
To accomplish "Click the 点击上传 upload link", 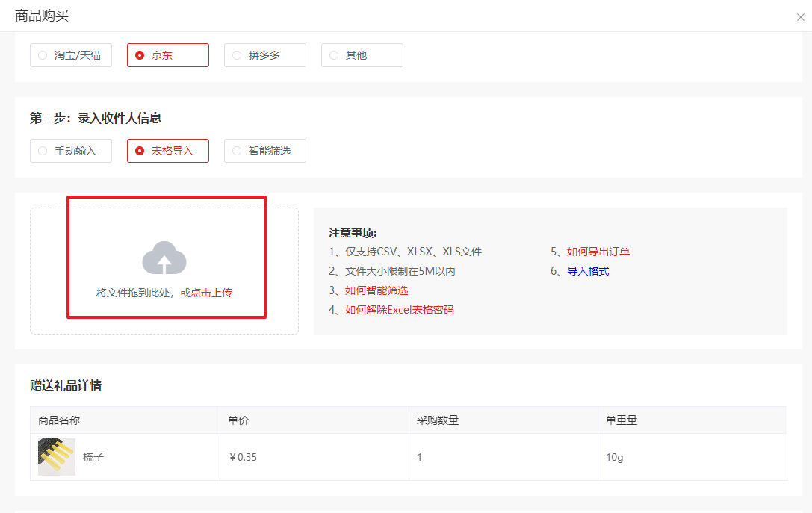I will [211, 293].
